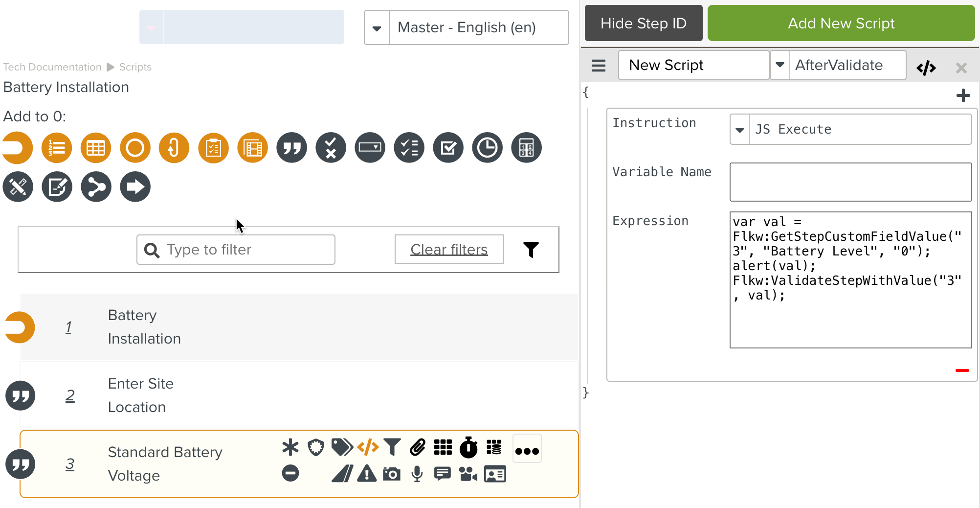Click the share icon in the Add toolbar
The height and width of the screenshot is (508, 980).
click(x=96, y=186)
